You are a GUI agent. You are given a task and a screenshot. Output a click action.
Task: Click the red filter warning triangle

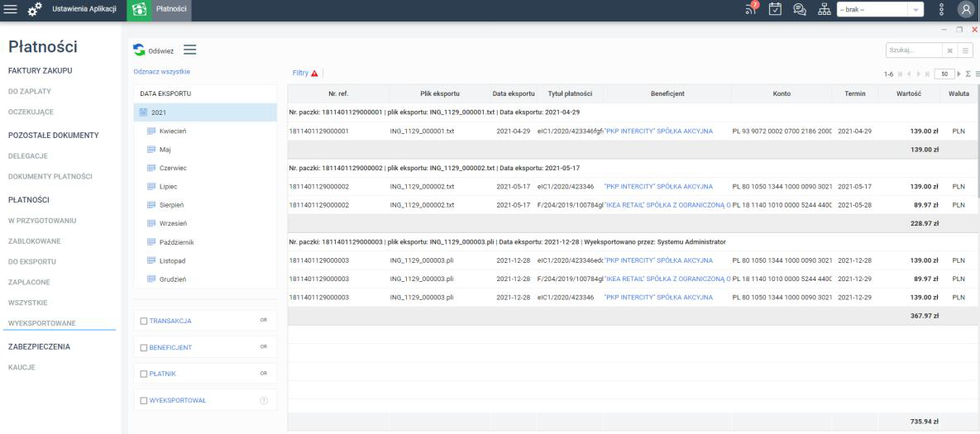coord(314,73)
